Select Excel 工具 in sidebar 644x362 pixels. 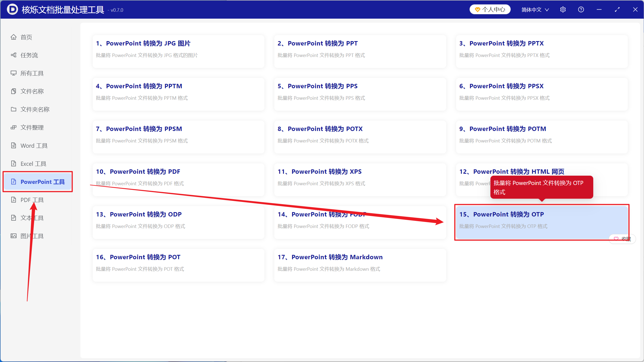click(x=37, y=164)
